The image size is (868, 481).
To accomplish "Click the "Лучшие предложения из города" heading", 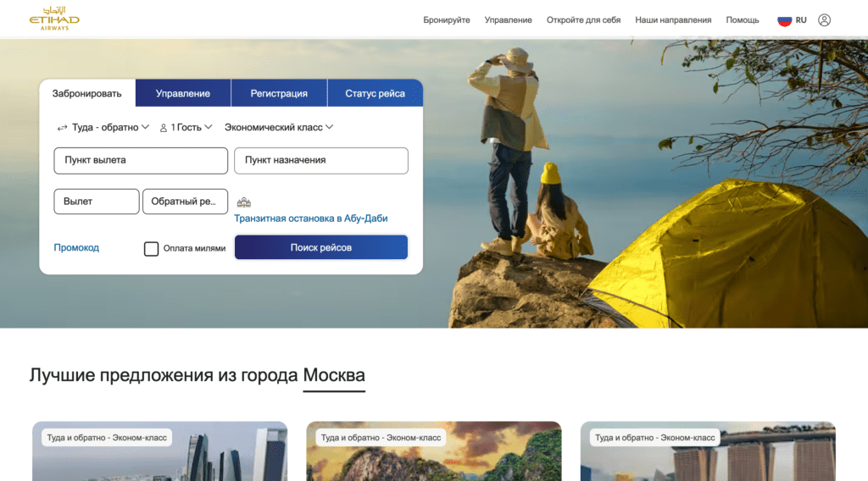I will point(164,375).
